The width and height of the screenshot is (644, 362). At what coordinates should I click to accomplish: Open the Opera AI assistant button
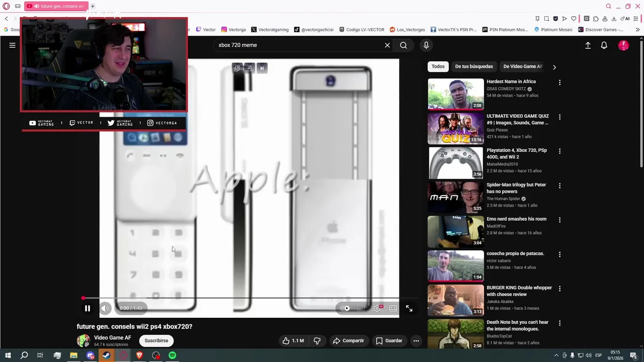click(625, 19)
